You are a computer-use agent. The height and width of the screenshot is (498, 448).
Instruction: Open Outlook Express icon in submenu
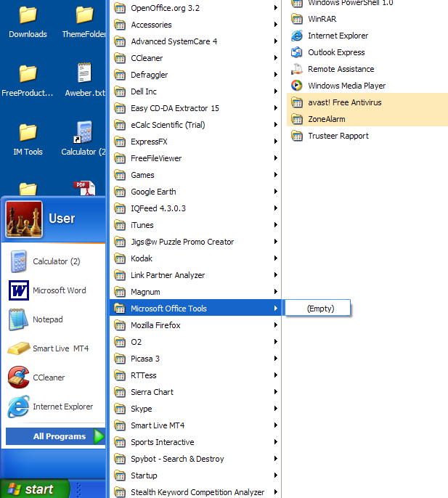[x=297, y=52]
